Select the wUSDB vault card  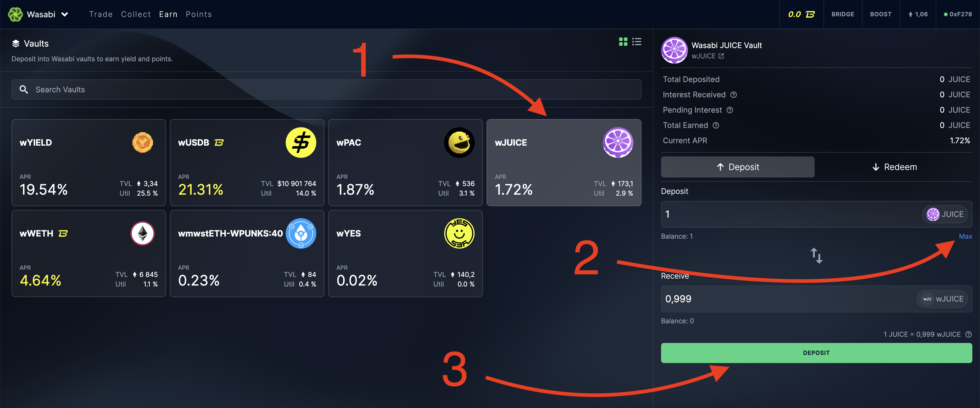point(247,163)
